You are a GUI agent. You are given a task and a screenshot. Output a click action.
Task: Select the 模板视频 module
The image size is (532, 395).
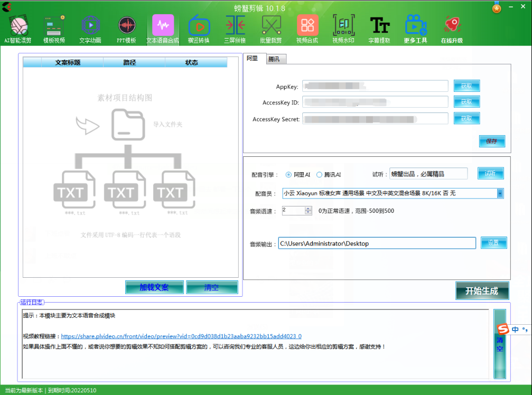click(x=54, y=27)
